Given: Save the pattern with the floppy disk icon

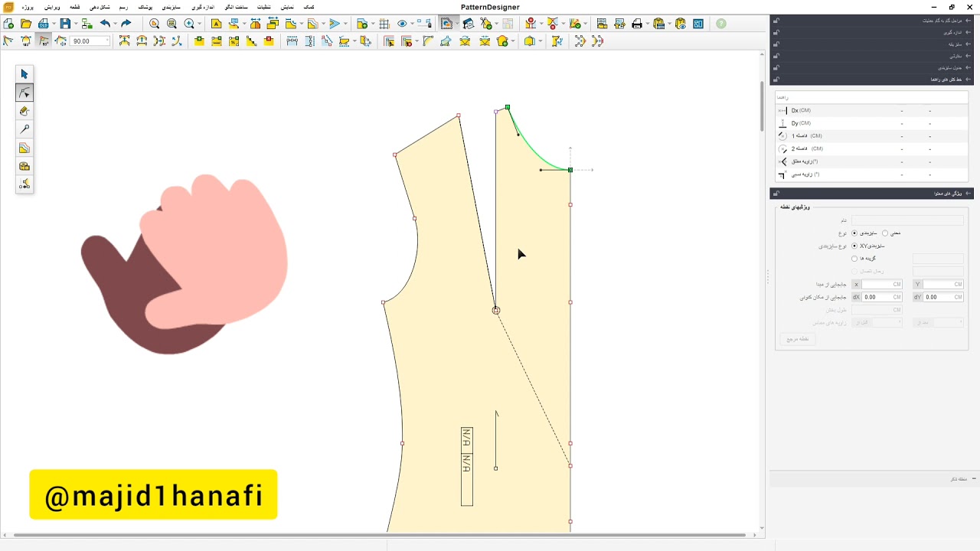Looking at the screenshot, I should coord(65,24).
